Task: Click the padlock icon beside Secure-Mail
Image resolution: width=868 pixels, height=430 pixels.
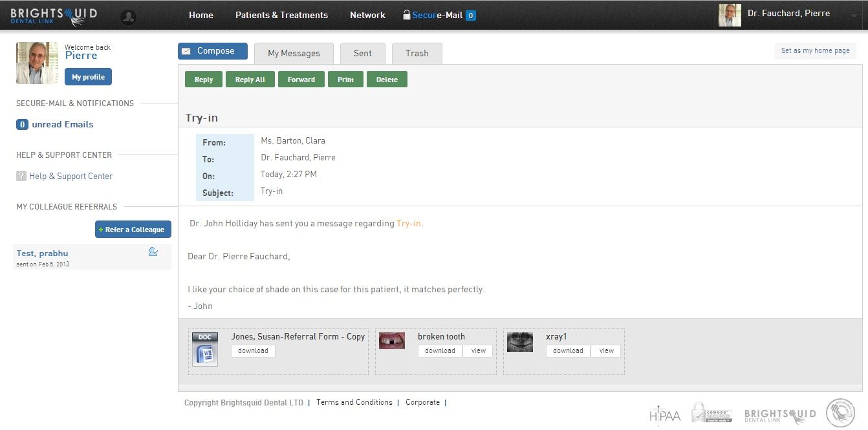Action: [x=407, y=15]
